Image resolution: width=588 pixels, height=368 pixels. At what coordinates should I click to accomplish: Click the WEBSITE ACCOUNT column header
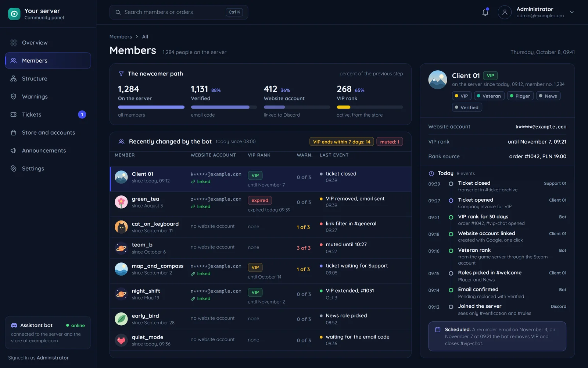213,155
